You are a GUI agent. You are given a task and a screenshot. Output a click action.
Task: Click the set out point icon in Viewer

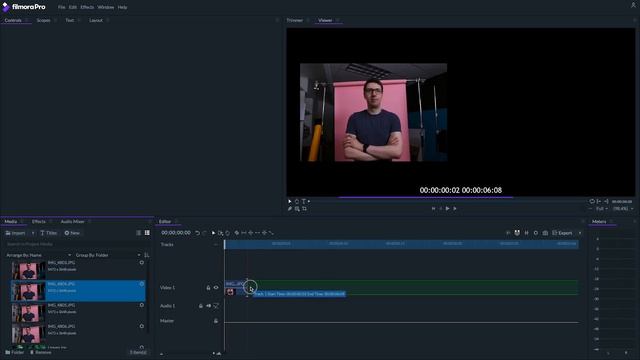pos(606,201)
